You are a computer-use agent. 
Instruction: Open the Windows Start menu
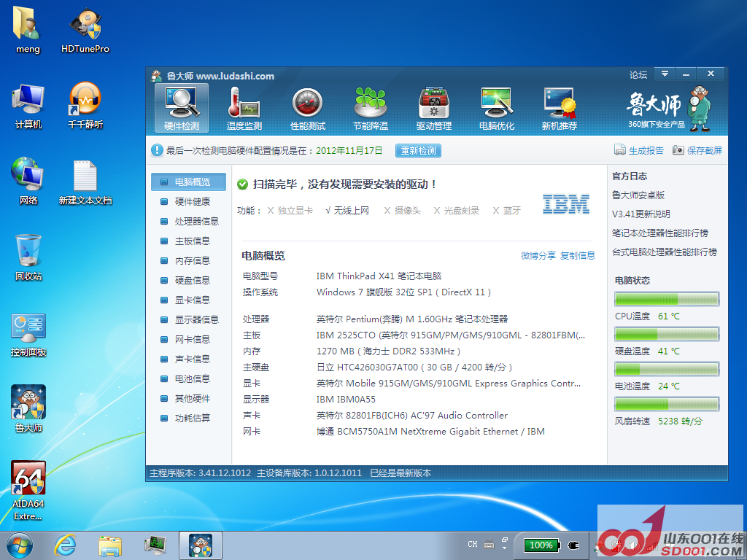click(x=20, y=545)
